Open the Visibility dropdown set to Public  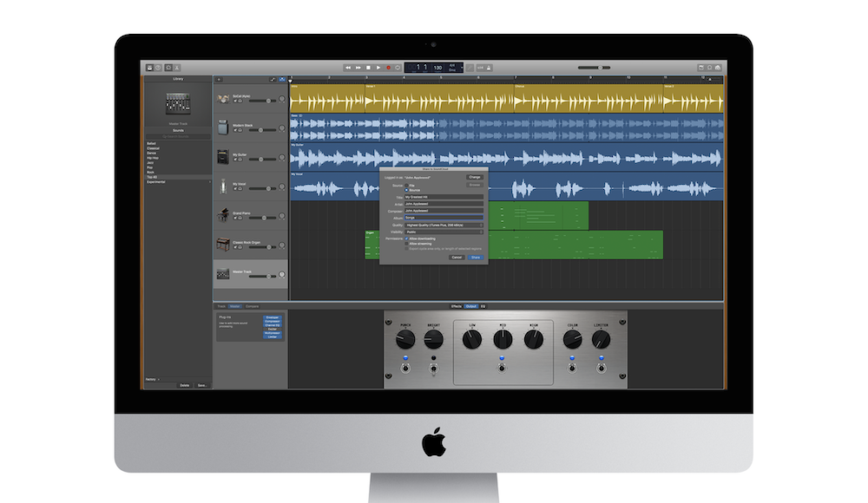click(444, 232)
